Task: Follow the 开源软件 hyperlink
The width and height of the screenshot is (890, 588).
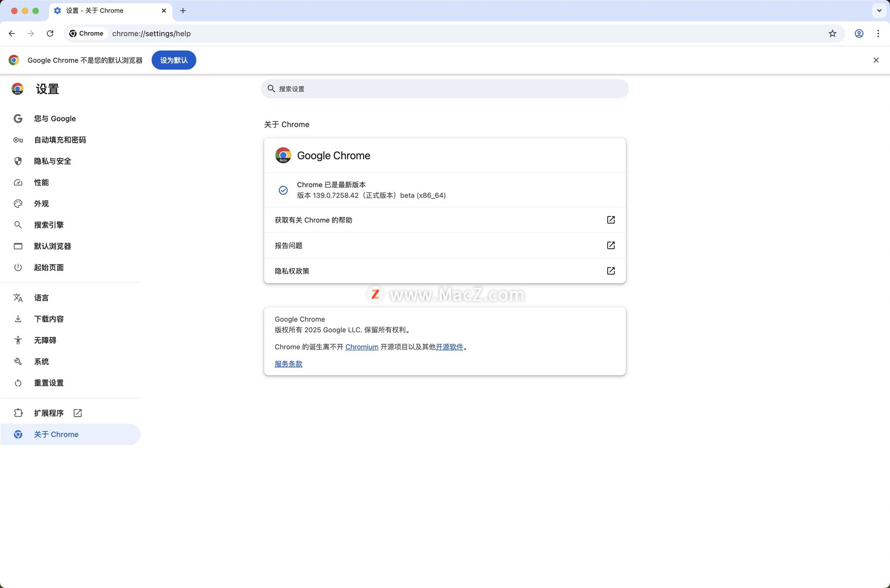Action: (449, 347)
